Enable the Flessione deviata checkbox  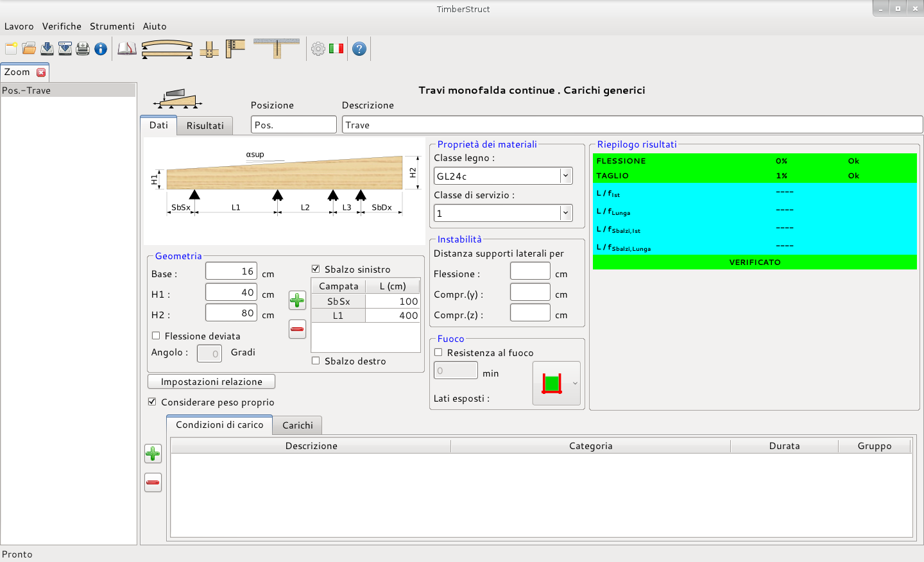pos(156,336)
